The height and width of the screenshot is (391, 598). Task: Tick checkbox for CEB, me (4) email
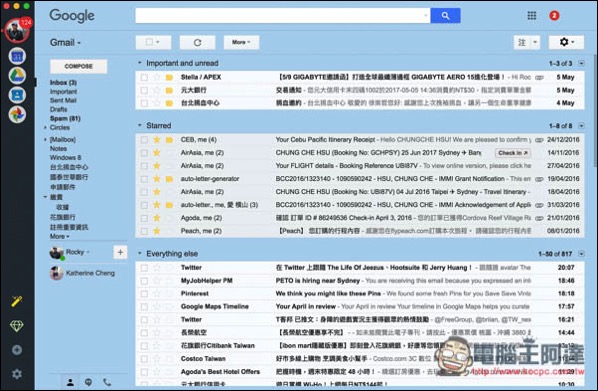[144, 140]
